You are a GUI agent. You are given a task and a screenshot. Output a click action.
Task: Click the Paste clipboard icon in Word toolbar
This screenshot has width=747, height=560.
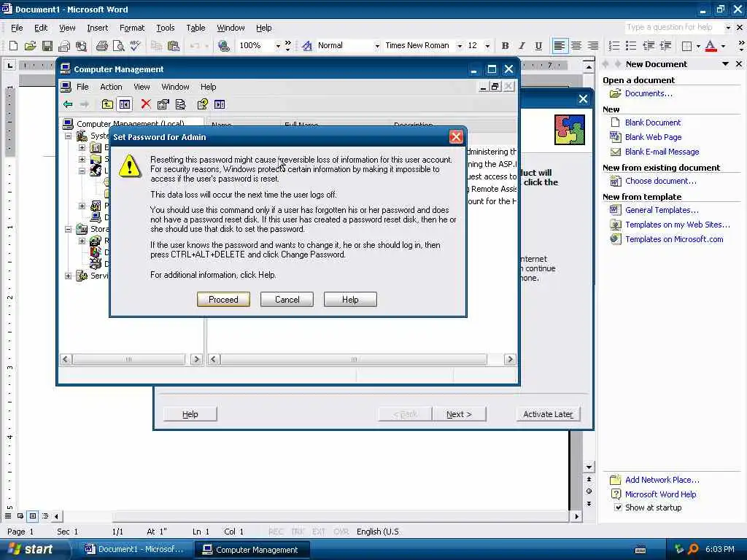point(174,46)
